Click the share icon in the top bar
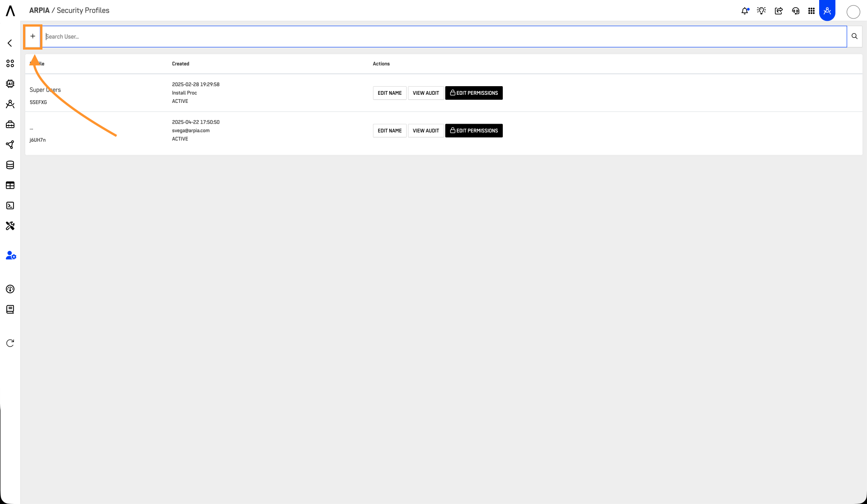This screenshot has width=867, height=504. (779, 10)
